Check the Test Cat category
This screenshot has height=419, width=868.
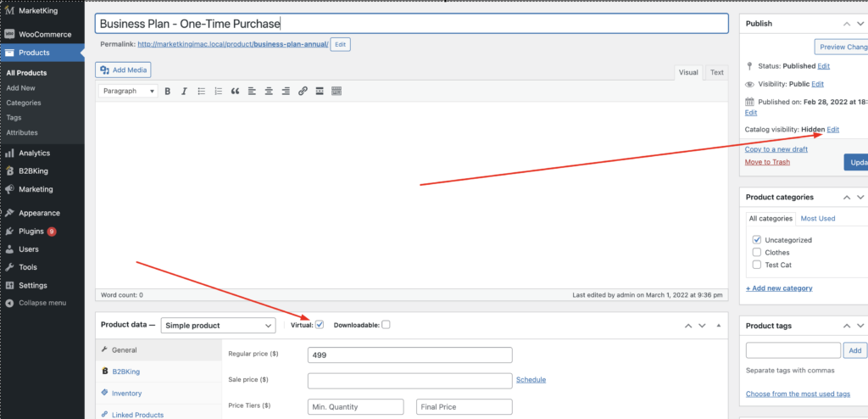click(x=757, y=265)
